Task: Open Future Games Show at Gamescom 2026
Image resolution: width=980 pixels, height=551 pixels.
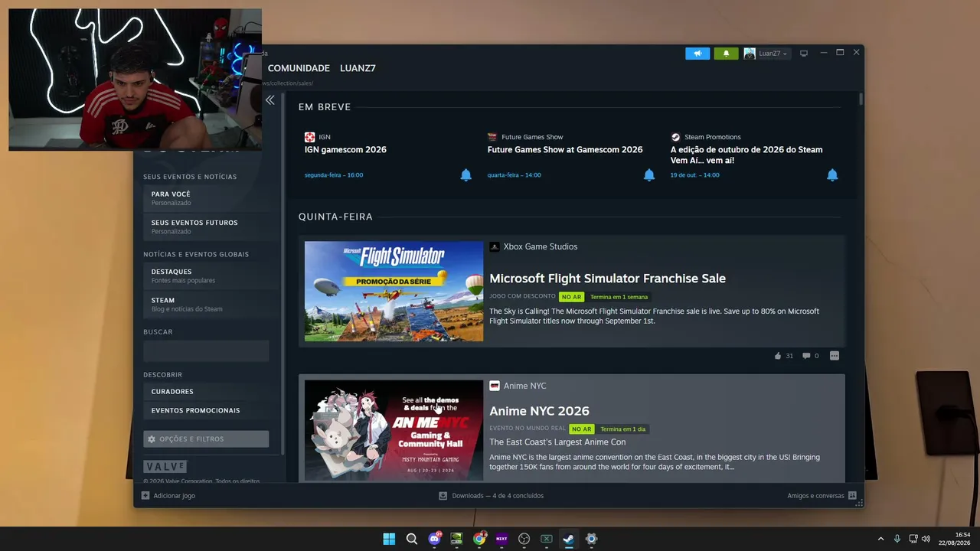Action: [565, 150]
